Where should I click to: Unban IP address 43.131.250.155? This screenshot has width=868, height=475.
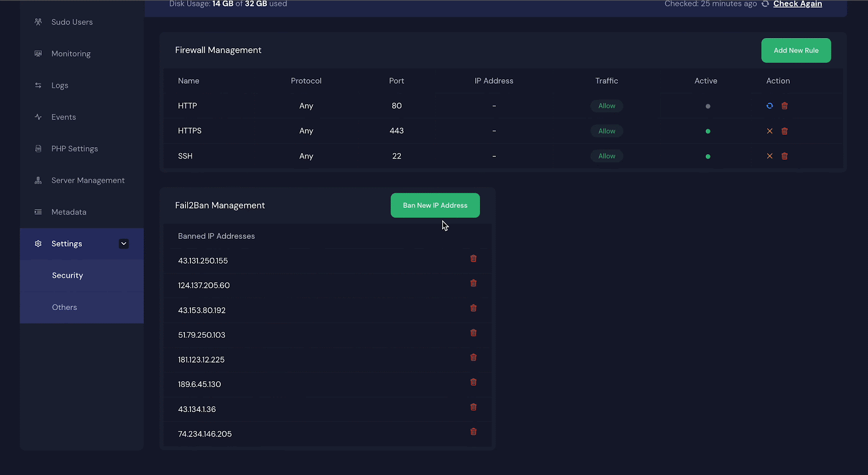(x=473, y=259)
